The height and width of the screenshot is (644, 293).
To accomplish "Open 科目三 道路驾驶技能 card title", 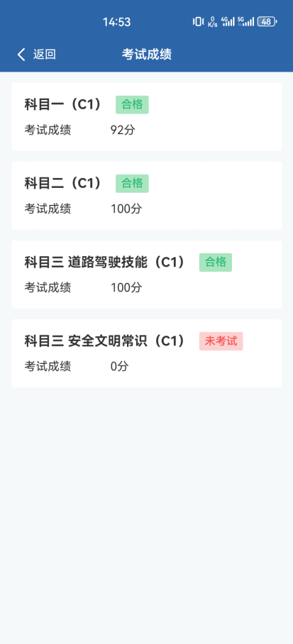I will pos(105,262).
